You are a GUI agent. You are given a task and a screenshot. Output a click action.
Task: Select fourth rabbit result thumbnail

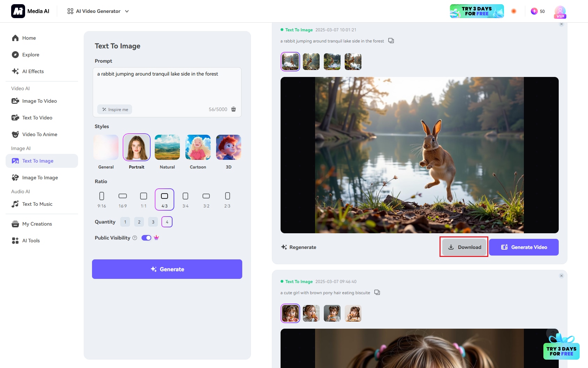coord(353,62)
